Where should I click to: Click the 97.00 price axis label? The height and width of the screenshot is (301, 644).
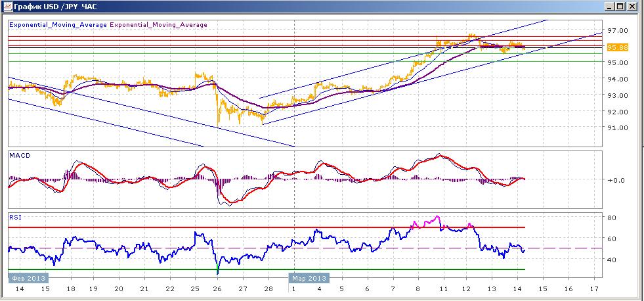pyautogui.click(x=618, y=30)
